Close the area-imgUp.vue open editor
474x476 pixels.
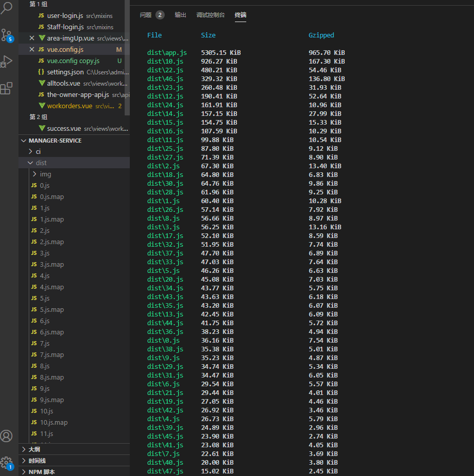tap(32, 38)
